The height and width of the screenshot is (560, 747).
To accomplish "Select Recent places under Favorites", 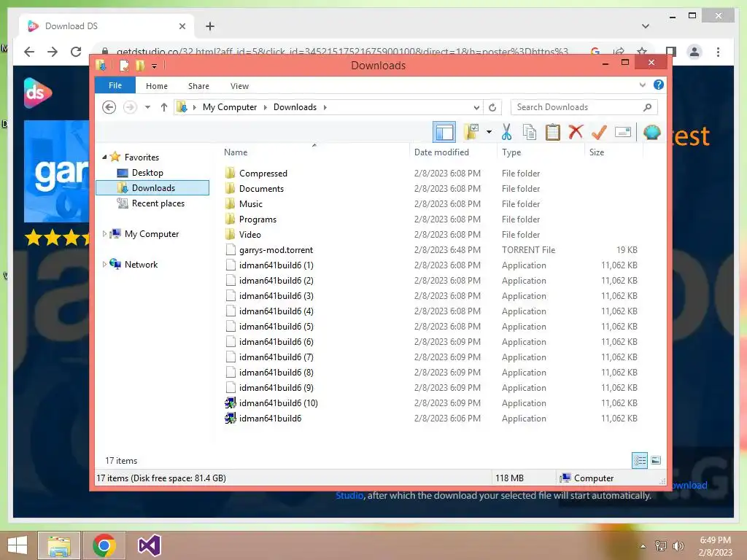I will pyautogui.click(x=158, y=203).
